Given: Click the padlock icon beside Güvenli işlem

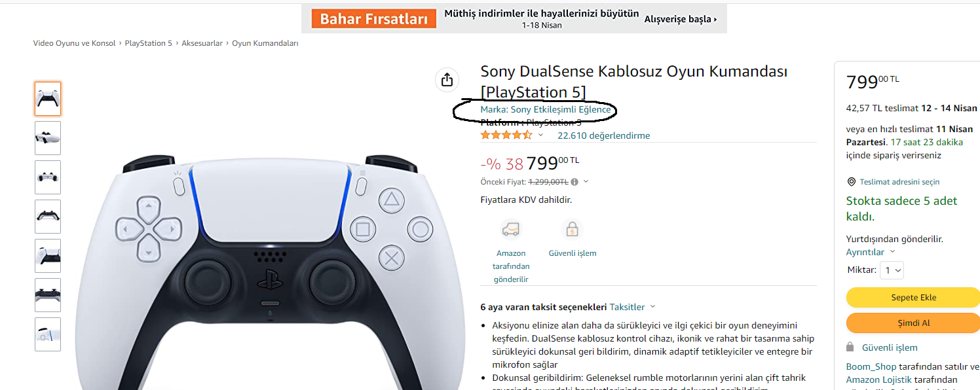Looking at the screenshot, I should pos(850,347).
